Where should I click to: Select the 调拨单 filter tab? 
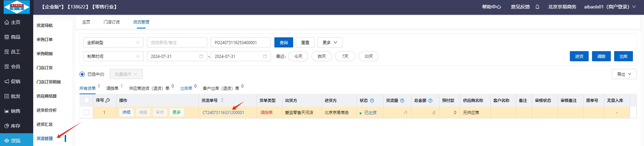(112, 88)
